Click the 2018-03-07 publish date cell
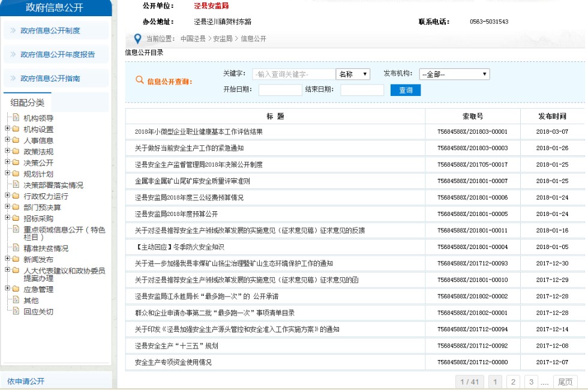The width and height of the screenshot is (588, 390). [552, 131]
